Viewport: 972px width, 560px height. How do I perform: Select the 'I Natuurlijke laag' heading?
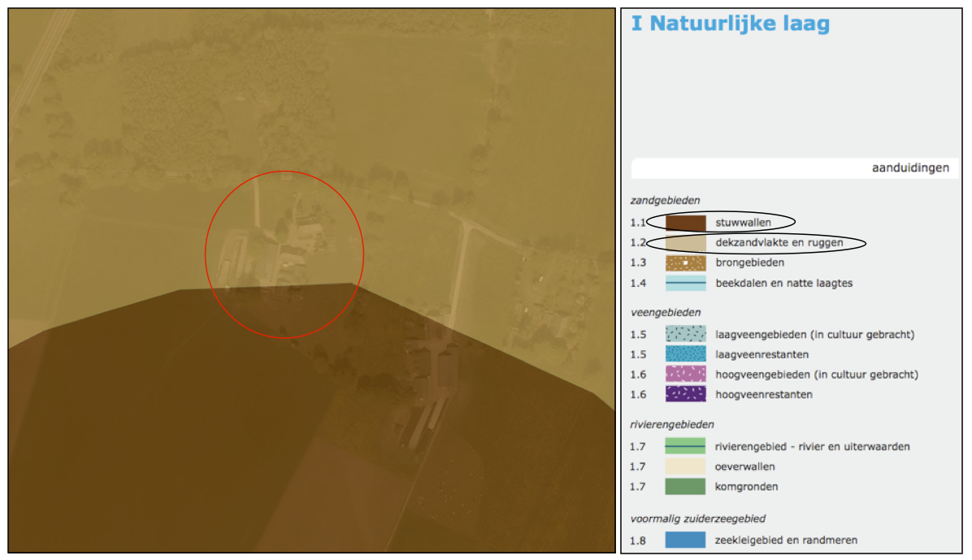(731, 24)
